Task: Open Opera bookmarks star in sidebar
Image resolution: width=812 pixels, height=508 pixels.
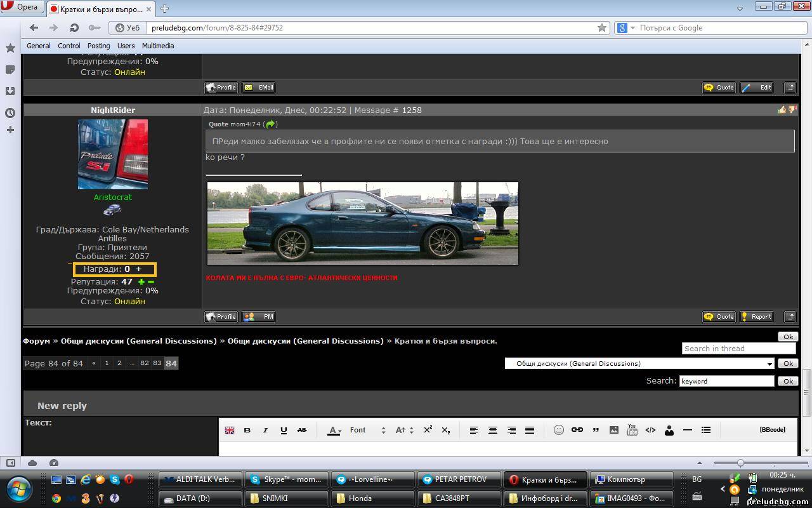Action: [10, 48]
